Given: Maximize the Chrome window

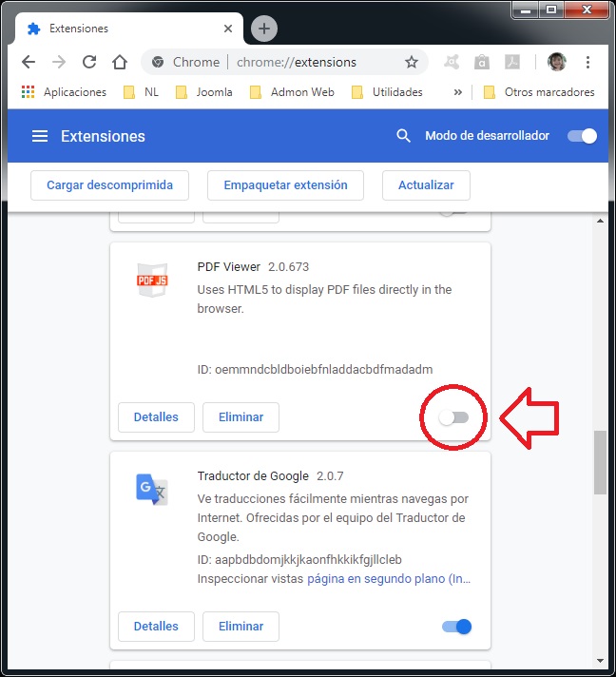Looking at the screenshot, I should pyautogui.click(x=551, y=10).
